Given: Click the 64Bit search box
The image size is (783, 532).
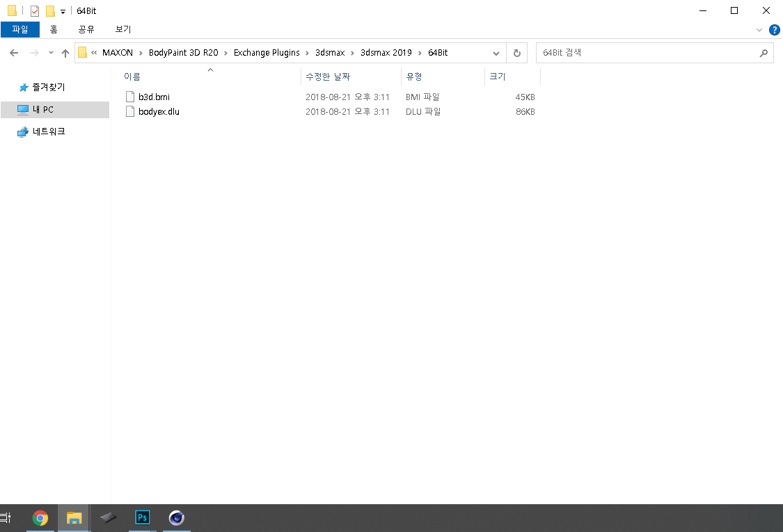Looking at the screenshot, I should [x=655, y=53].
